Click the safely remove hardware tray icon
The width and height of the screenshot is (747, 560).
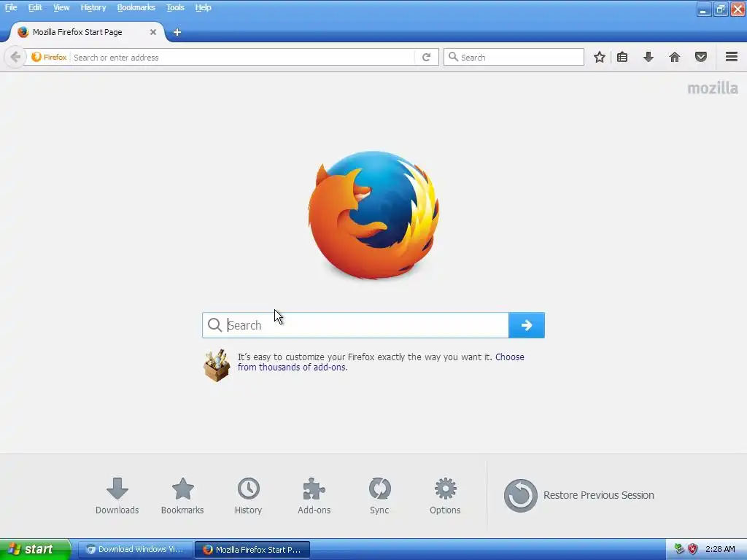click(679, 549)
